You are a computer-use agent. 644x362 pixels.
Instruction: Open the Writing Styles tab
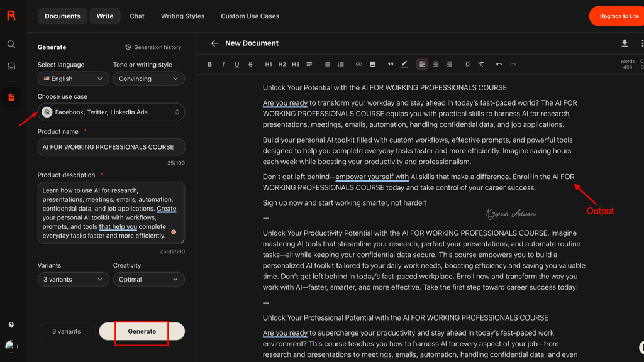[x=182, y=16]
